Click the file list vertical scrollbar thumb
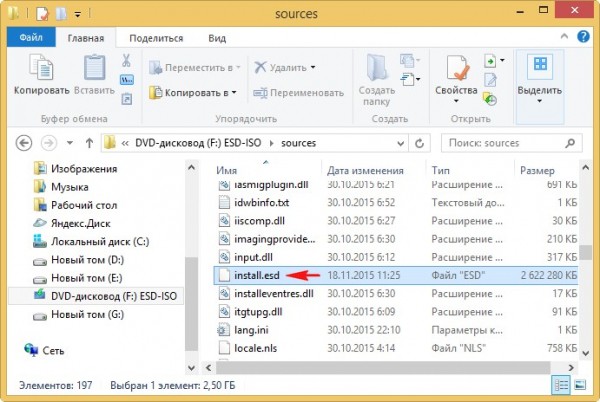 coord(586,252)
